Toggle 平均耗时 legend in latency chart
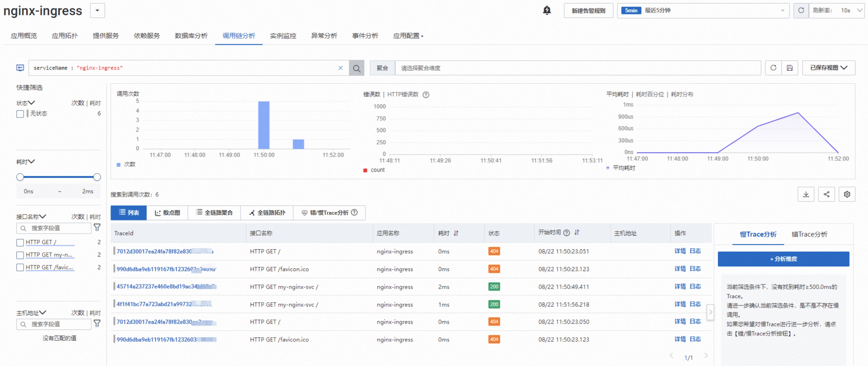This screenshot has width=868, height=366. coord(621,168)
